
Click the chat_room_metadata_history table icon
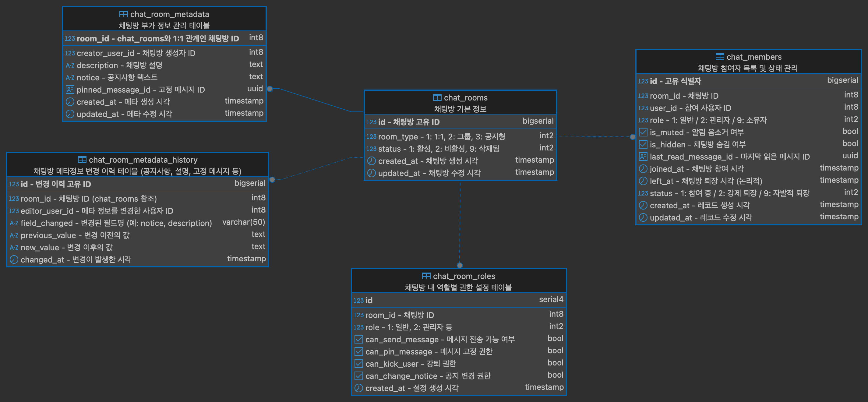(82, 160)
